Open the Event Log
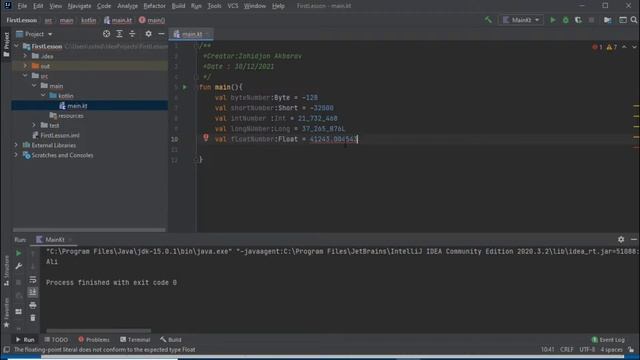The height and width of the screenshot is (360, 640). point(608,340)
